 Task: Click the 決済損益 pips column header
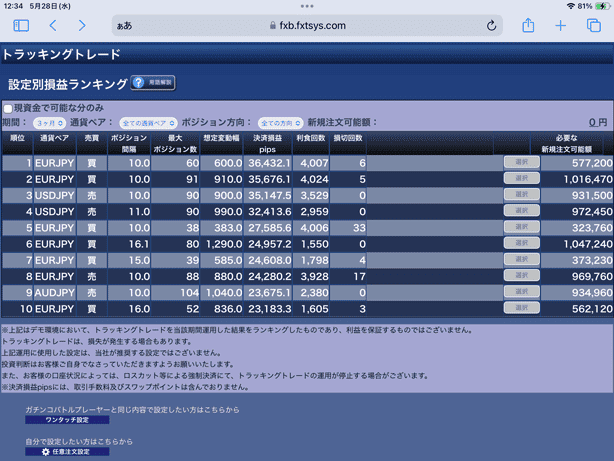click(267, 143)
